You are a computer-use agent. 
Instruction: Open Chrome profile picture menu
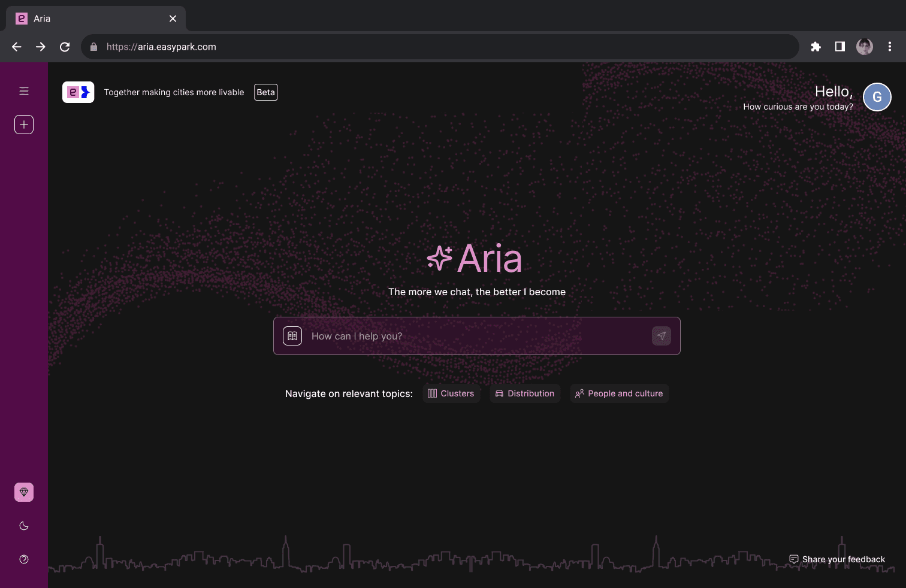click(865, 47)
